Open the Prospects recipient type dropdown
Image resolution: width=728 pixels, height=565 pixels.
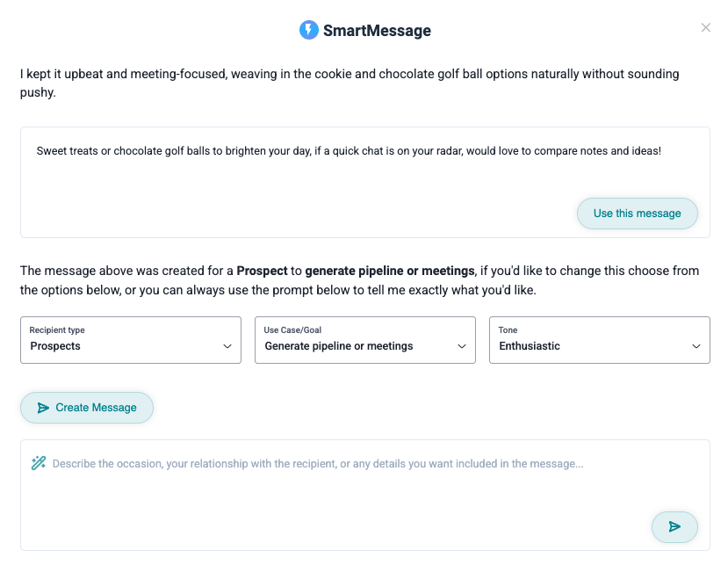[131, 340]
